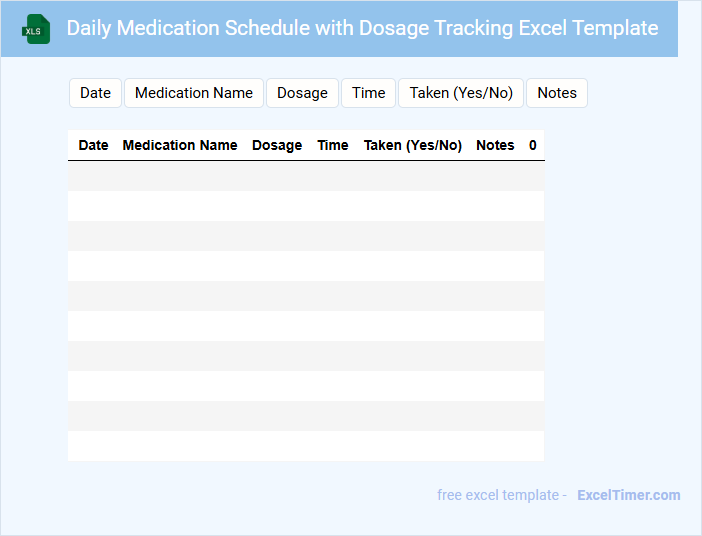The image size is (702, 536).
Task: Click the green XLS file icon
Action: tap(37, 29)
